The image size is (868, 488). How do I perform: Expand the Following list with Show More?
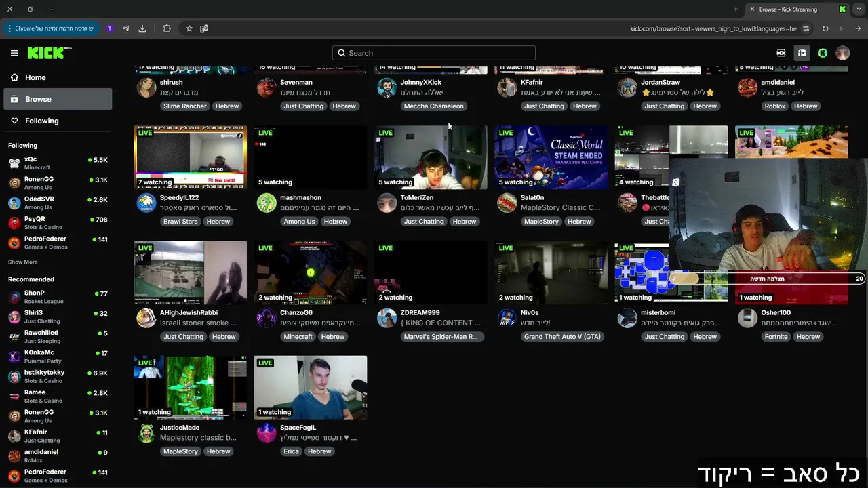point(23,262)
